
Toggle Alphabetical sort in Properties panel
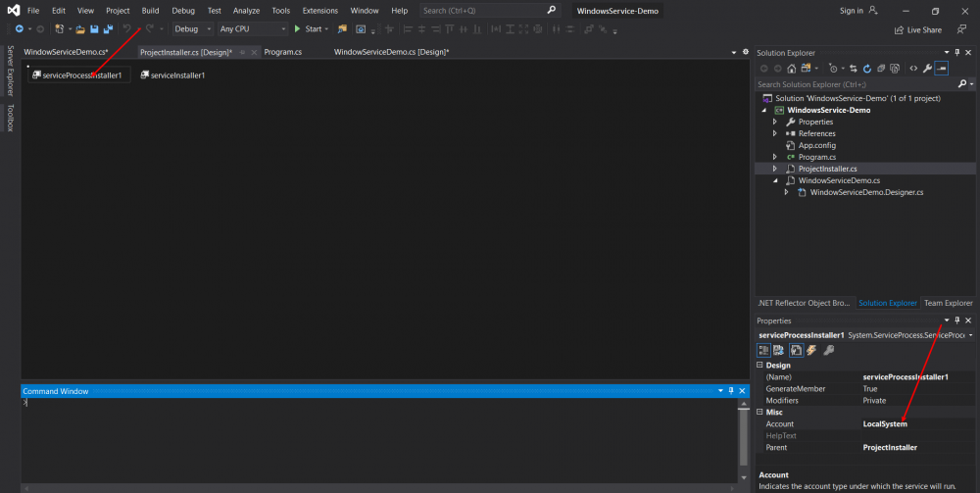[779, 351]
